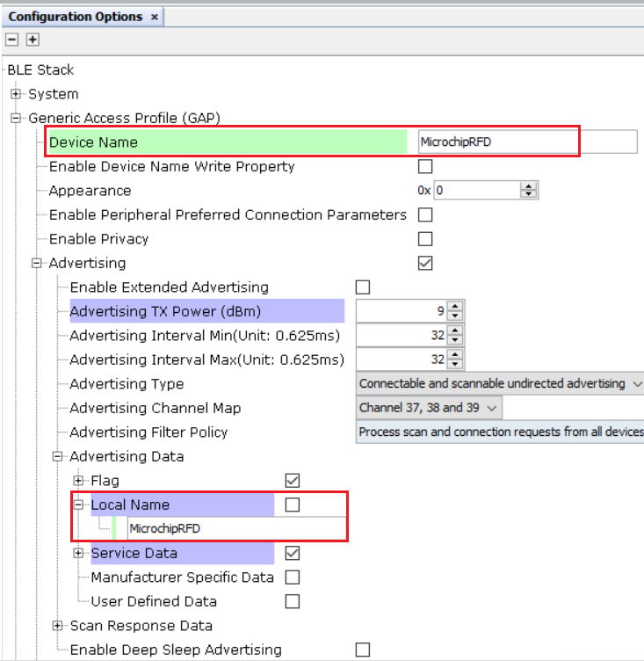Expand the Flag node under Advertising Data

[78, 481]
